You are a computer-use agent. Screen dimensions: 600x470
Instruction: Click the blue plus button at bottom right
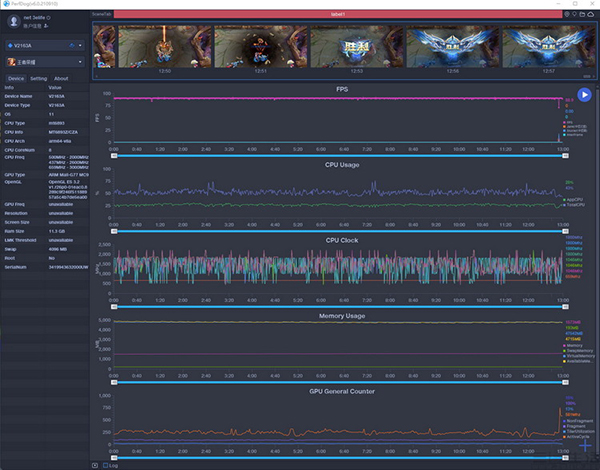(583, 447)
